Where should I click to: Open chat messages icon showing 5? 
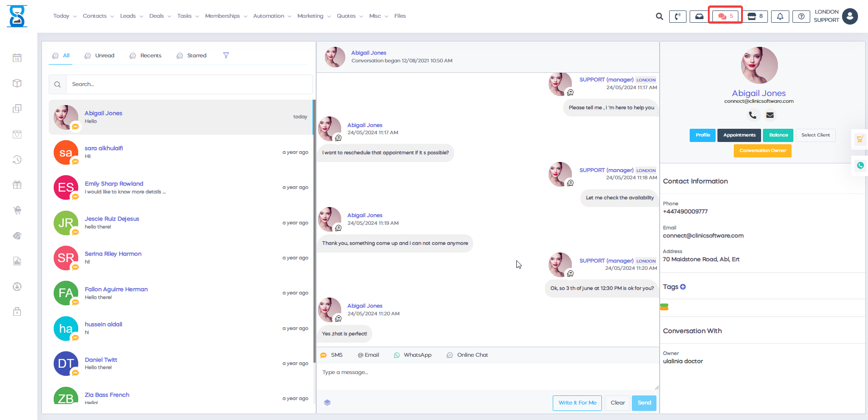(x=725, y=16)
